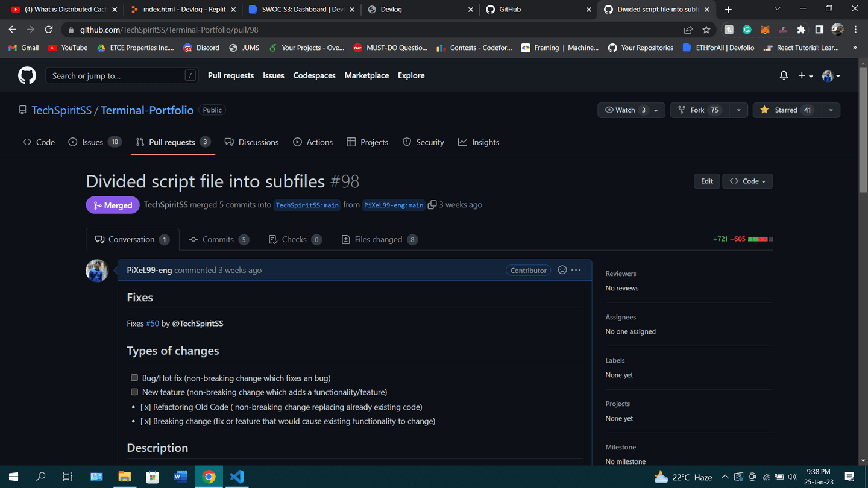Reload the page with the browser refresh icon
This screenshot has height=488, width=868.
click(49, 30)
